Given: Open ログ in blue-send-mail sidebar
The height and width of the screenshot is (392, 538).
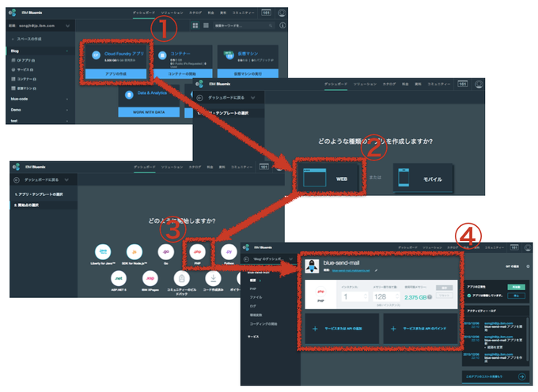Looking at the screenshot, I should [x=252, y=306].
